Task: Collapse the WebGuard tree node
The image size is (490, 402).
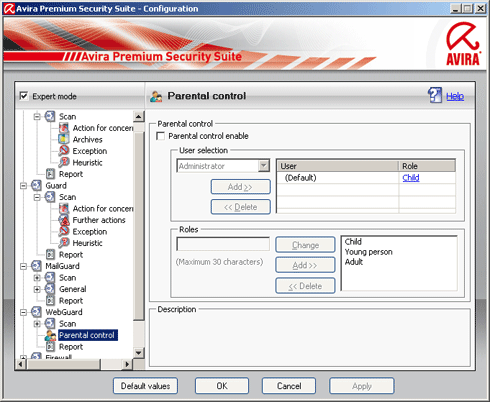Action: tap(23, 312)
